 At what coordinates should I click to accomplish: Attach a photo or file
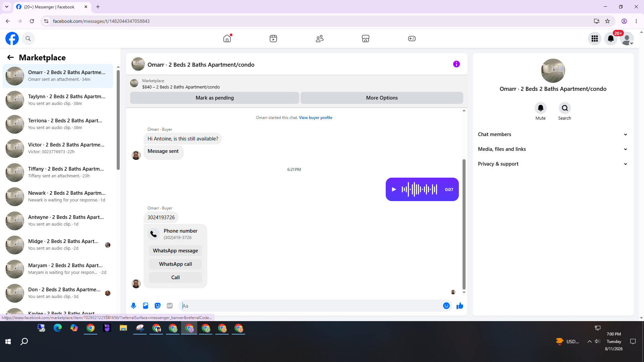(146, 306)
